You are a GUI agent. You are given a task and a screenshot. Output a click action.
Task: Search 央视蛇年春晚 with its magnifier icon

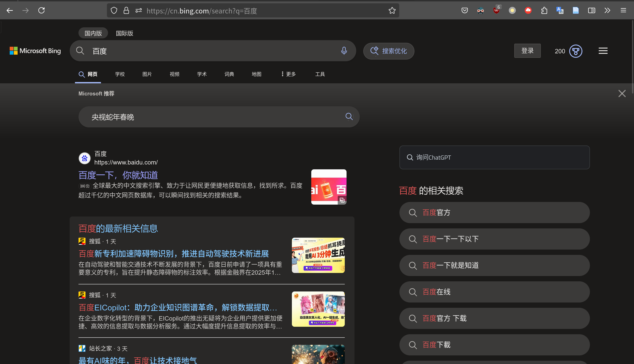(349, 116)
